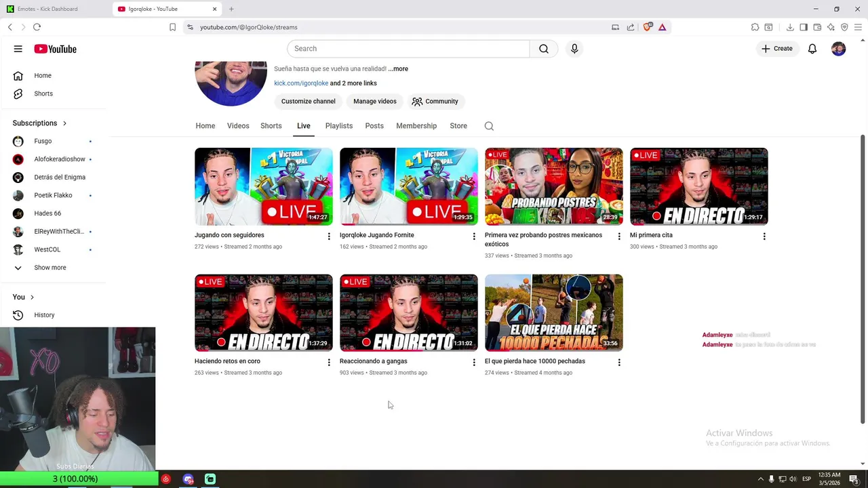Switch to the Membership tab
The width and height of the screenshot is (868, 488).
coord(416,126)
